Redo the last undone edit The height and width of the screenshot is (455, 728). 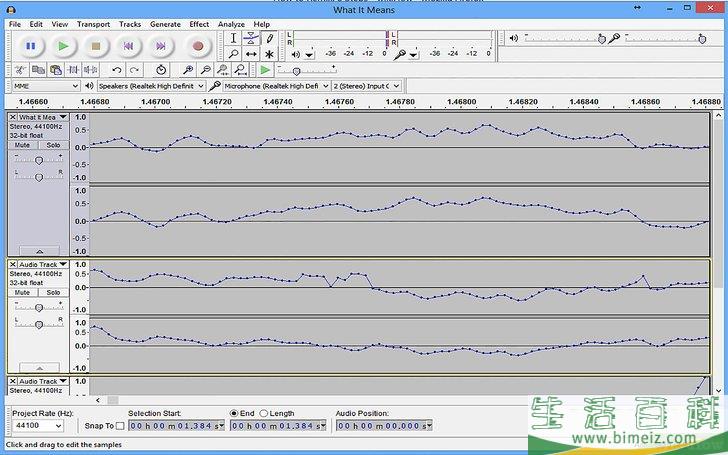[134, 70]
